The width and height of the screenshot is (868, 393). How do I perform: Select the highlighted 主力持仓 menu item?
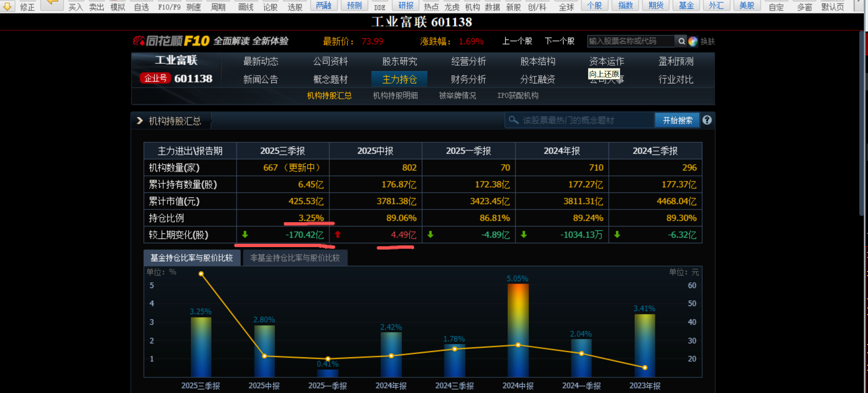point(399,79)
